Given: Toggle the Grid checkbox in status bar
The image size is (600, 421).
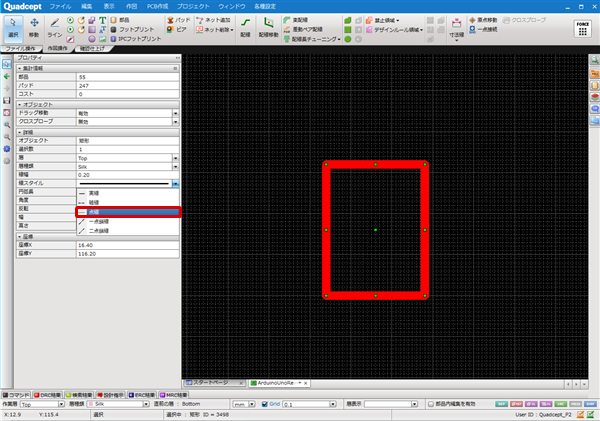Looking at the screenshot, I should (x=264, y=404).
